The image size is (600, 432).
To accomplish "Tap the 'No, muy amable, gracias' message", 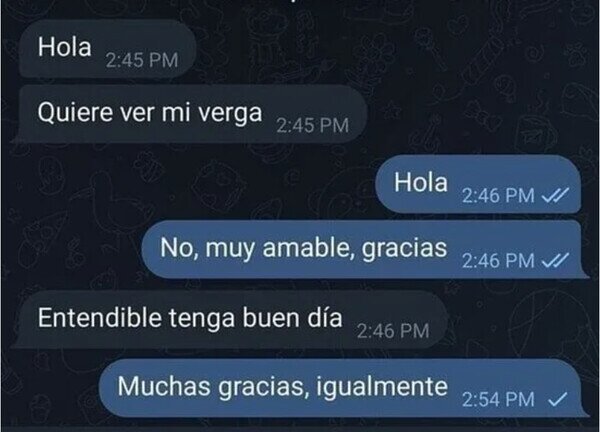I will [x=365, y=249].
